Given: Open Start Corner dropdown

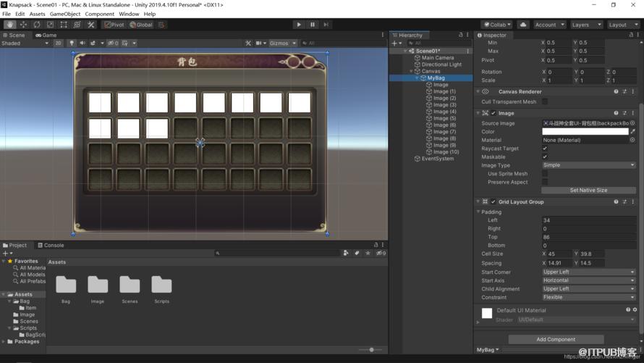Looking at the screenshot, I should tap(588, 272).
